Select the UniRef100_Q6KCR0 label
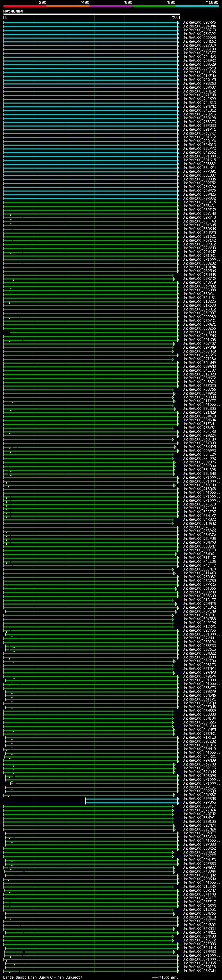The height and width of the screenshot is (980, 222). point(199,187)
